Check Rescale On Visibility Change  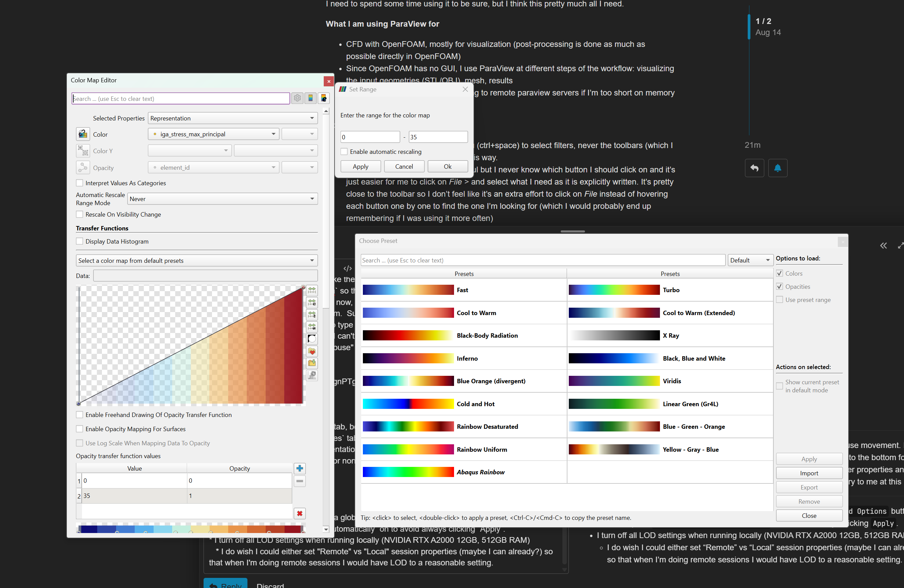79,215
